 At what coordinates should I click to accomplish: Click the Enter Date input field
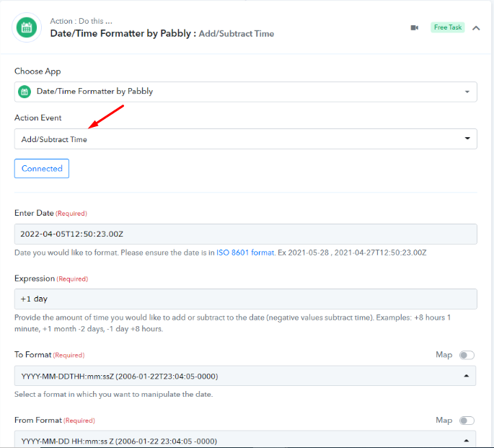(x=245, y=234)
